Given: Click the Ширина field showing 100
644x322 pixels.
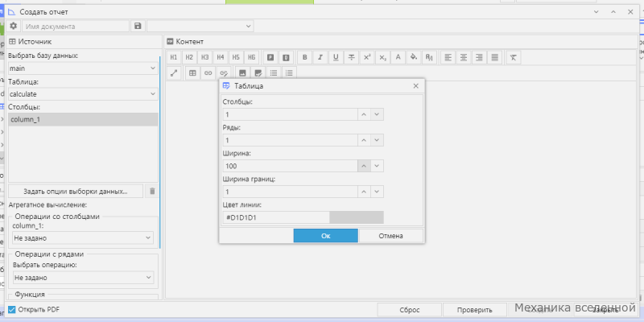Looking at the screenshot, I should click(x=290, y=166).
